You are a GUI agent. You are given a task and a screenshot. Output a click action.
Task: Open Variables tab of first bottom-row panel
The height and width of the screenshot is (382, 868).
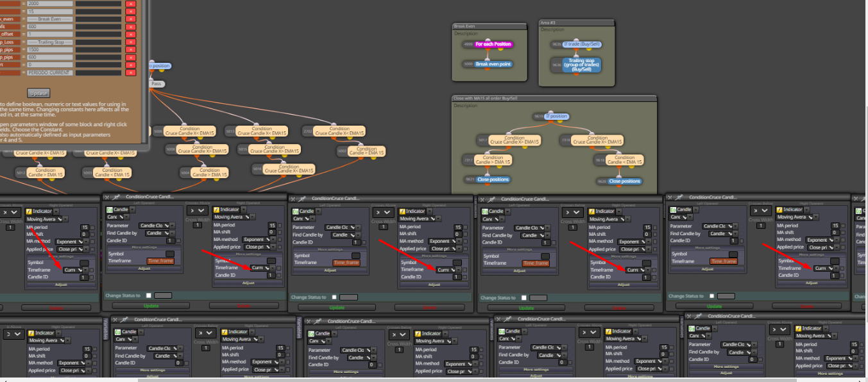[106, 328]
